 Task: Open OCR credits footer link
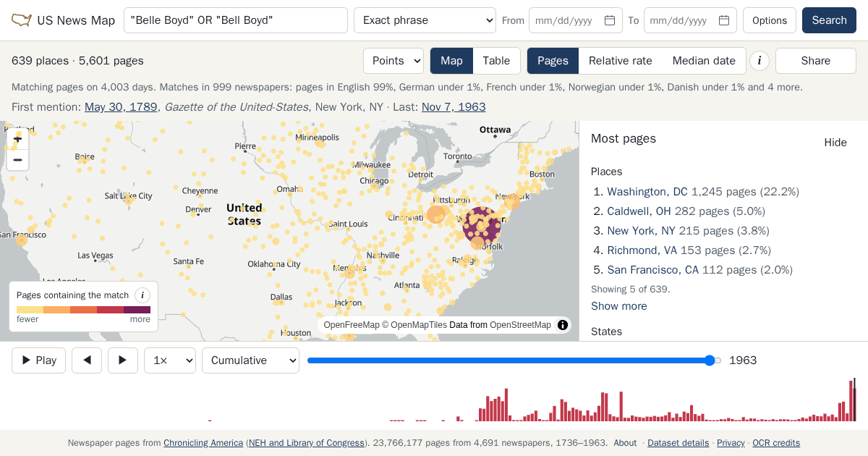(776, 443)
